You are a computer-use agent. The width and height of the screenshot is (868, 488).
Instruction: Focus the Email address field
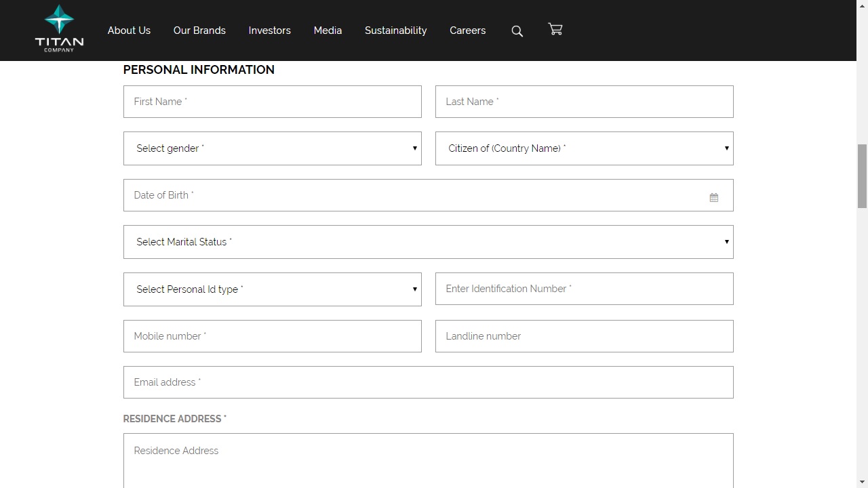428,382
